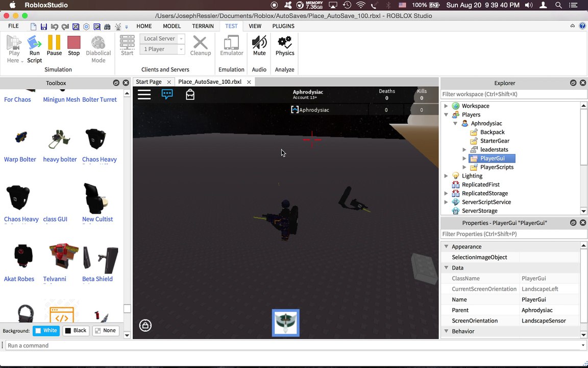
Task: Click the Diabolical Mode globe icon
Action: (98, 42)
